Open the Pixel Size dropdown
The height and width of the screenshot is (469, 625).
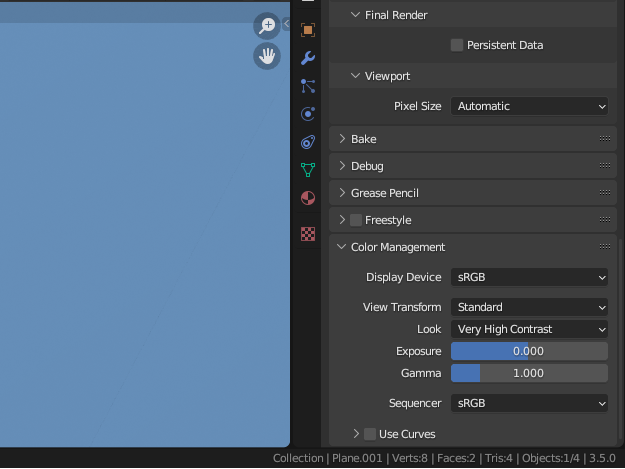[x=529, y=106]
